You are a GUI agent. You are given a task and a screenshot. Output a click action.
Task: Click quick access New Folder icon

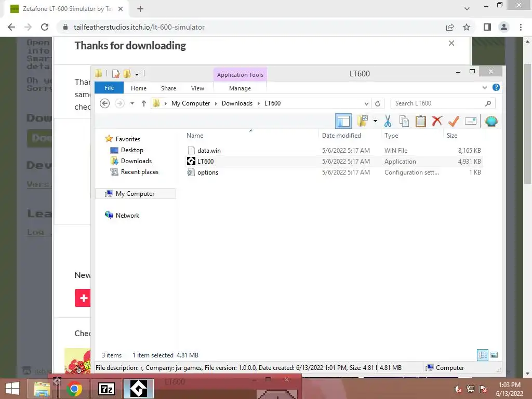coord(127,73)
